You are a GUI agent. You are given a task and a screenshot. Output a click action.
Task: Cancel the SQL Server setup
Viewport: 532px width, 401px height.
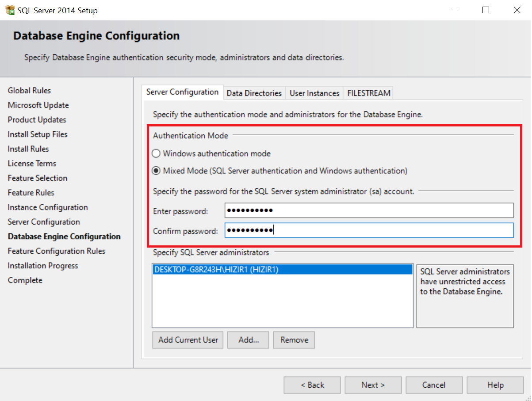click(x=434, y=385)
